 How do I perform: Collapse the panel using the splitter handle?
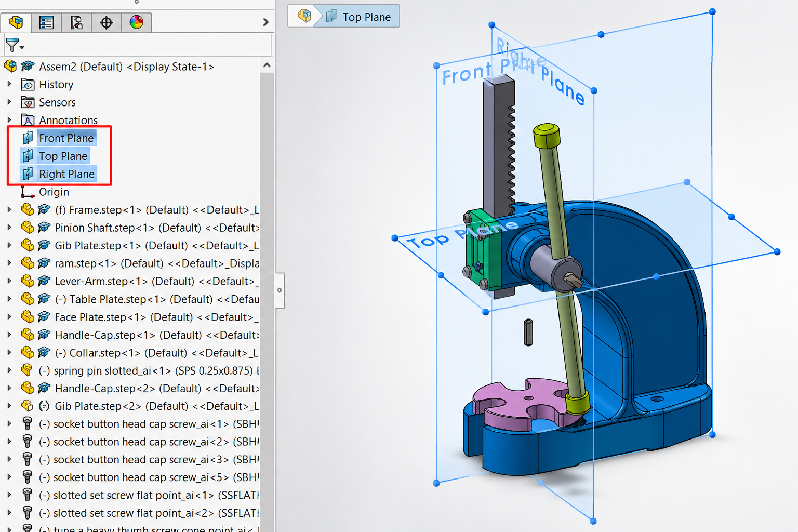[x=280, y=290]
